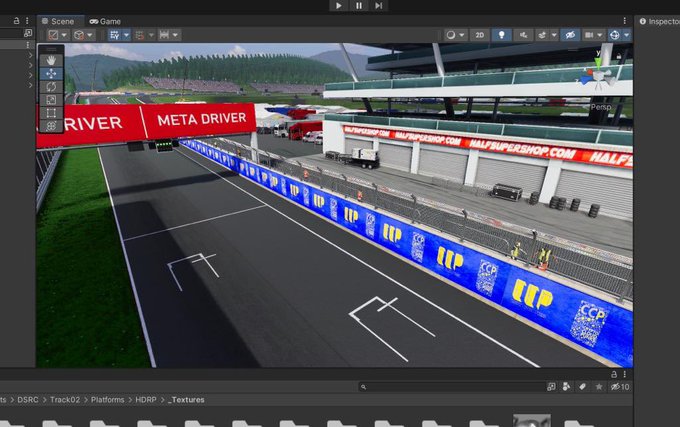Viewport: 680px width, 427px height.
Task: Open scene camera dropdown arrow
Action: tap(600, 35)
